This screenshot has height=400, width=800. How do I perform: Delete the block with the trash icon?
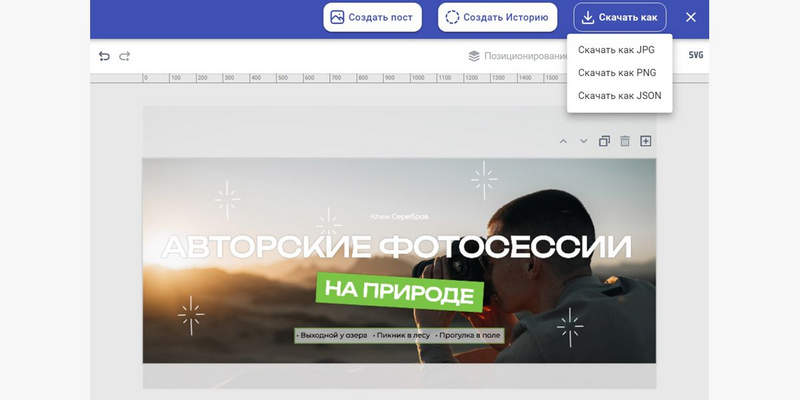(x=625, y=141)
